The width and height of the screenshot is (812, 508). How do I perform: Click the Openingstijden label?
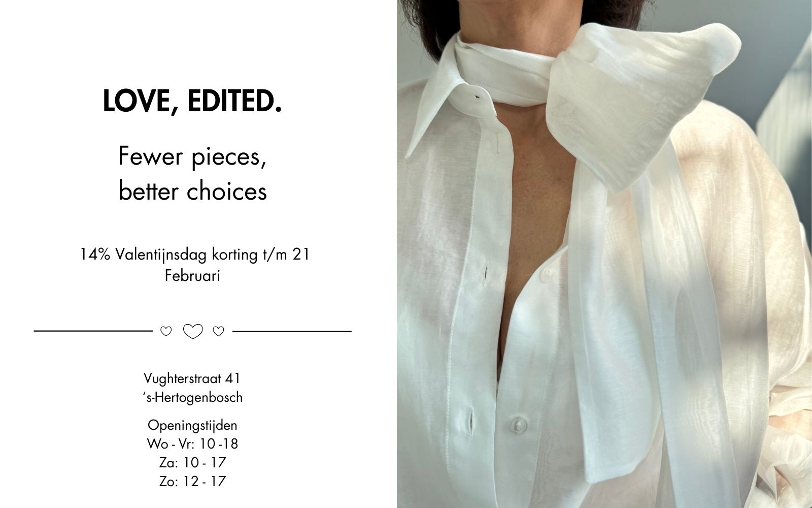tap(192, 425)
